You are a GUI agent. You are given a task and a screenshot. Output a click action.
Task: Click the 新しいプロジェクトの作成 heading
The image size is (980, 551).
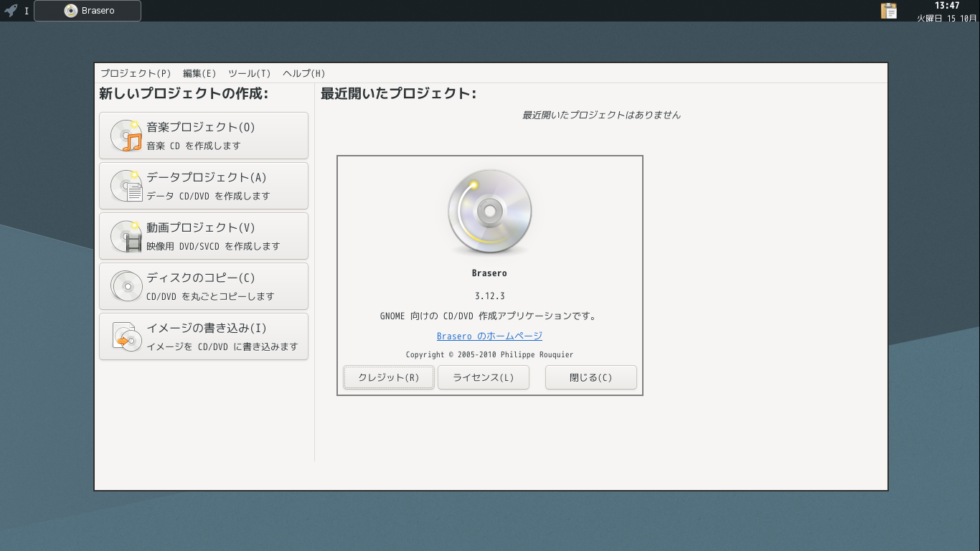click(184, 93)
